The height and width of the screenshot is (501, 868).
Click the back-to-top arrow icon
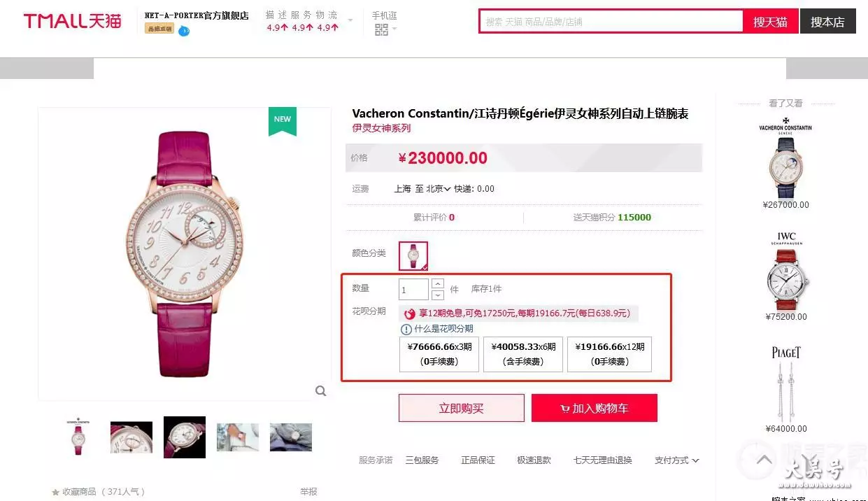click(x=764, y=460)
